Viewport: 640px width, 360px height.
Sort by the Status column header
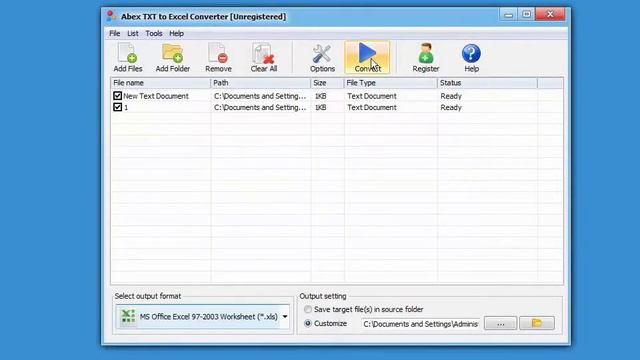tap(487, 83)
